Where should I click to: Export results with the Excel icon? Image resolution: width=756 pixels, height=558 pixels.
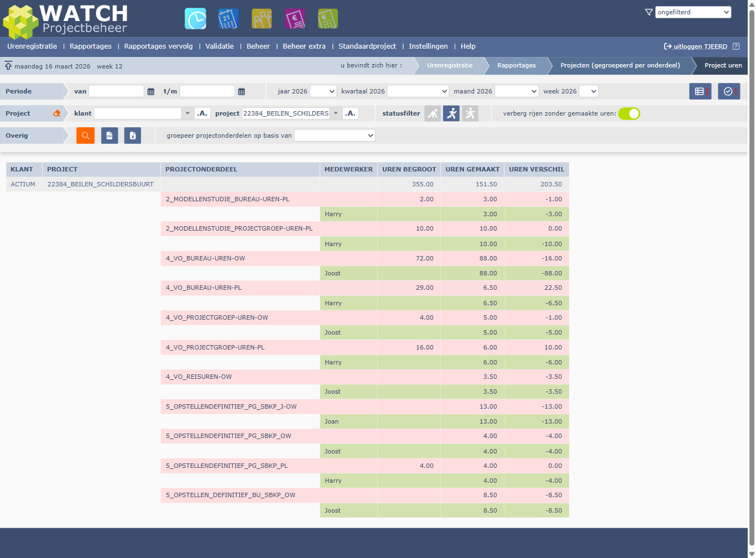(x=133, y=135)
